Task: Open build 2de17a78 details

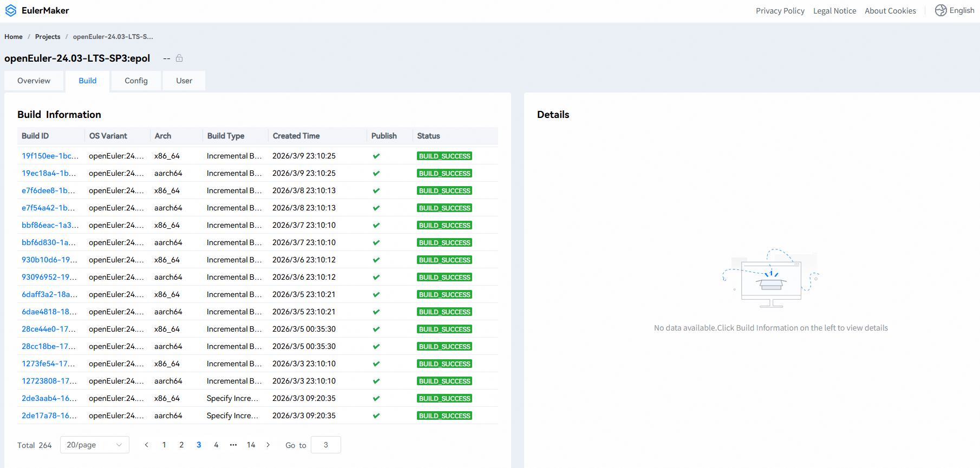Action: [49, 416]
